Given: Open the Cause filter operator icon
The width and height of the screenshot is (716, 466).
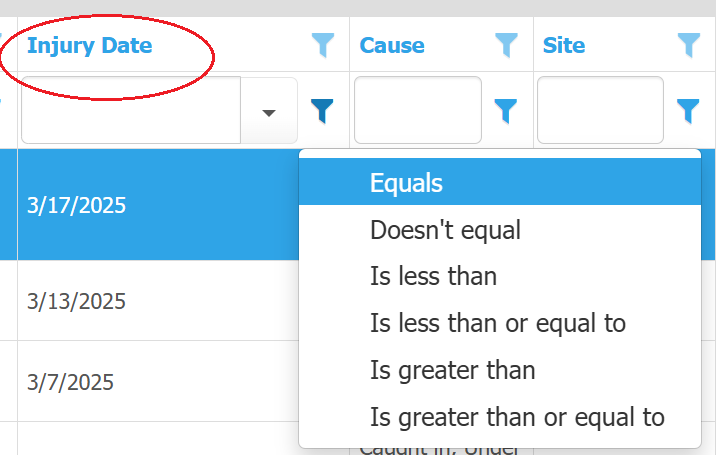Looking at the screenshot, I should coord(507,111).
